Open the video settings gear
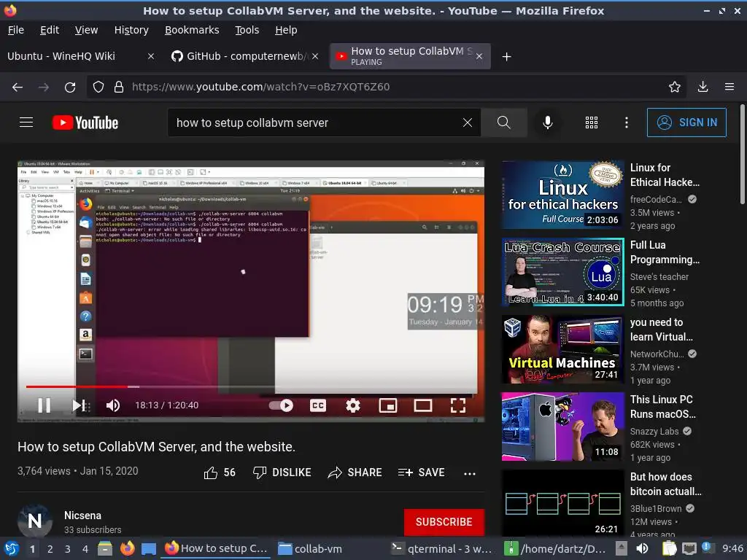747x560 pixels. point(352,405)
